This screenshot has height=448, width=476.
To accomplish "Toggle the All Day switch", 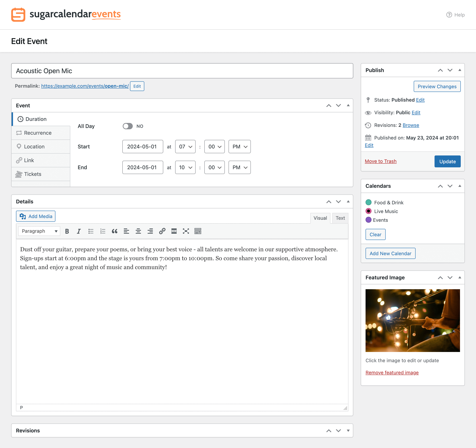I will pos(128,126).
